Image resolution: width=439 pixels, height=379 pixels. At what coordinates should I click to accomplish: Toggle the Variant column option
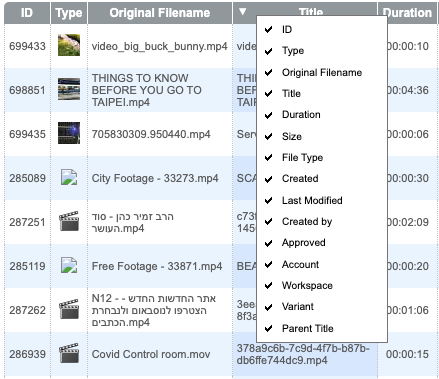pyautogui.click(x=322, y=307)
